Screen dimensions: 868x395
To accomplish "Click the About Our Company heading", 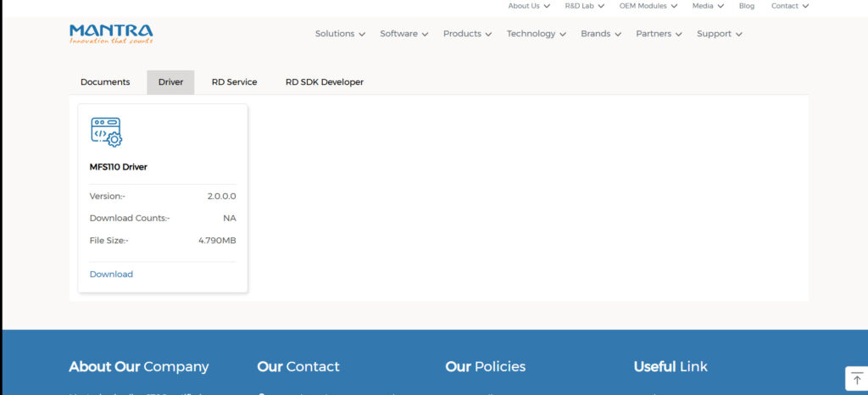I will pos(139,367).
